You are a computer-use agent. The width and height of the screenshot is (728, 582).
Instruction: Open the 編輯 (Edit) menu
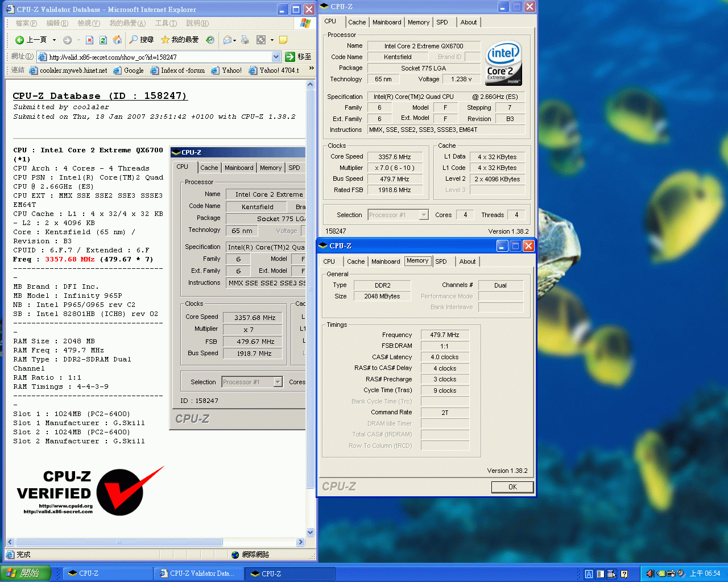tap(57, 23)
